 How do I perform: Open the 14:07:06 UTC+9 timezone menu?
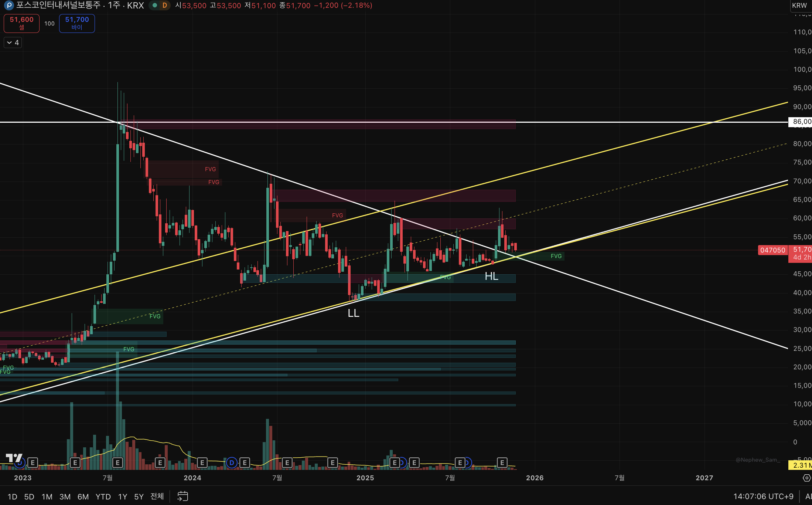tap(763, 496)
